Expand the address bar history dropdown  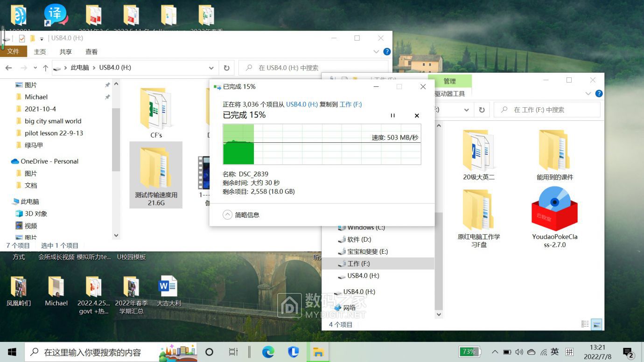click(x=211, y=68)
